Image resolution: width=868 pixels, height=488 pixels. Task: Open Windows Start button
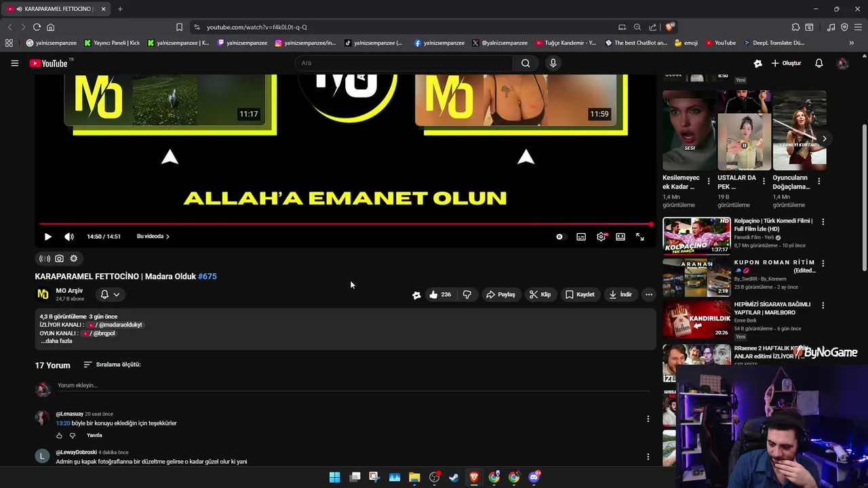334,477
